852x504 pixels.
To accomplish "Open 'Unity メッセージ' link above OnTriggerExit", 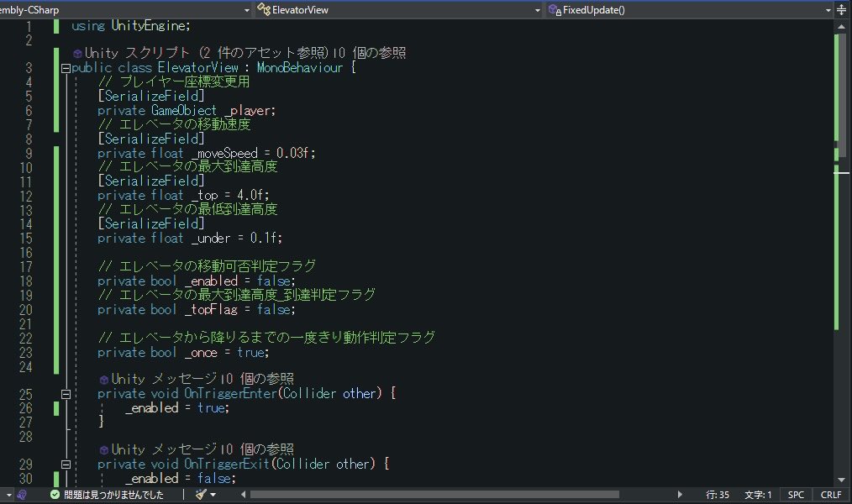I will click(164, 449).
